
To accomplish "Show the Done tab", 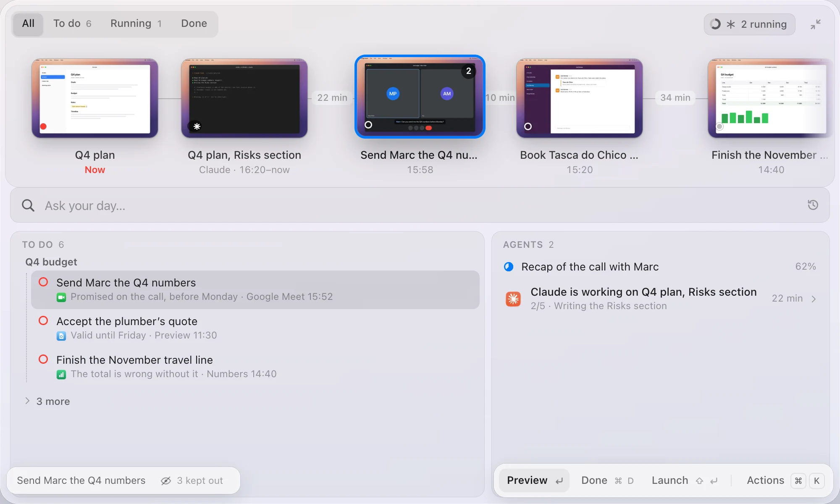I will tap(194, 24).
